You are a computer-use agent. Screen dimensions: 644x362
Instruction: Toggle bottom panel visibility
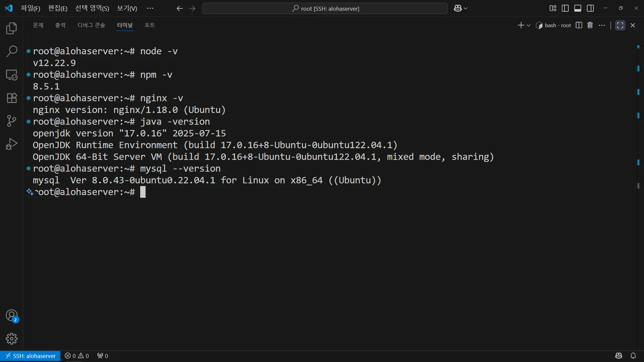pos(578,8)
